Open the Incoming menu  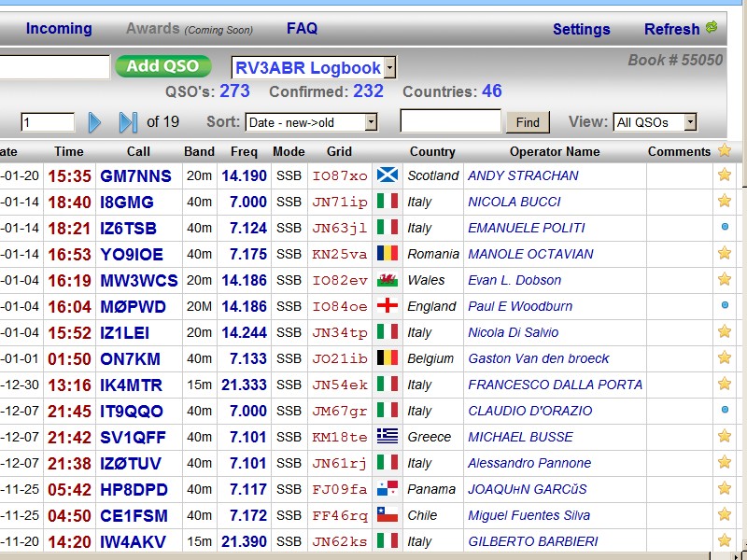pyautogui.click(x=59, y=28)
